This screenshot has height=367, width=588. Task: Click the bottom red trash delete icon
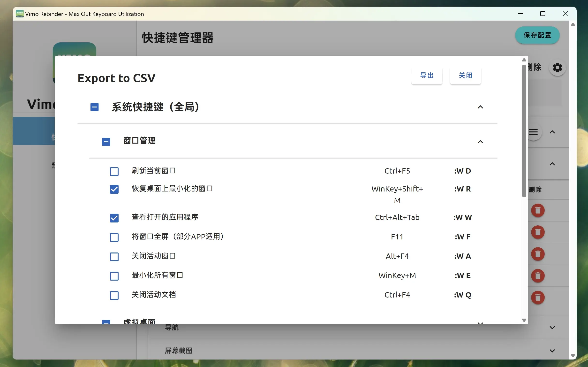538,298
